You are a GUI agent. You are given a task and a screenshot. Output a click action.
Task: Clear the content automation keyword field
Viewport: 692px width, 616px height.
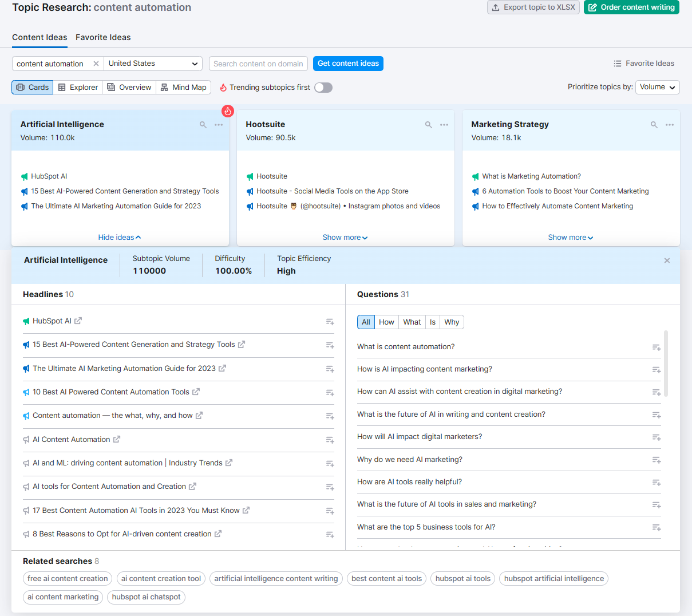point(96,64)
